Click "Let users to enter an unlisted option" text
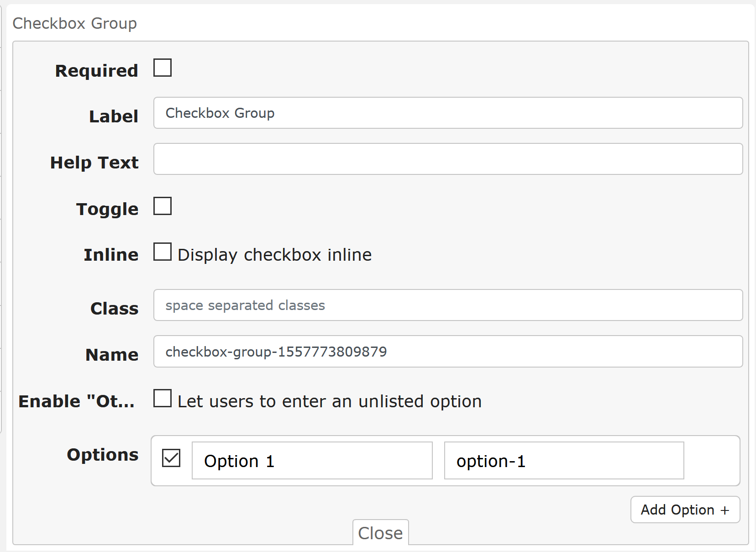Screen dimensions: 756x552 tap(329, 401)
